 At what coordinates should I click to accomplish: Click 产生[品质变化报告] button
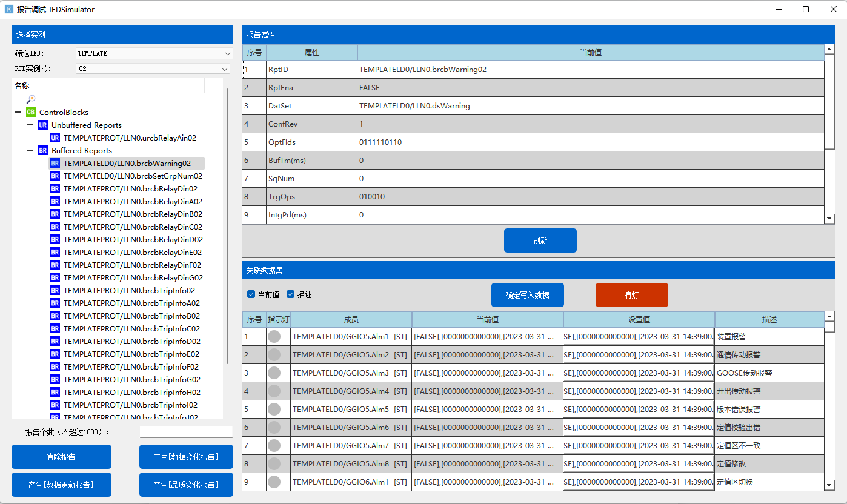click(x=186, y=485)
